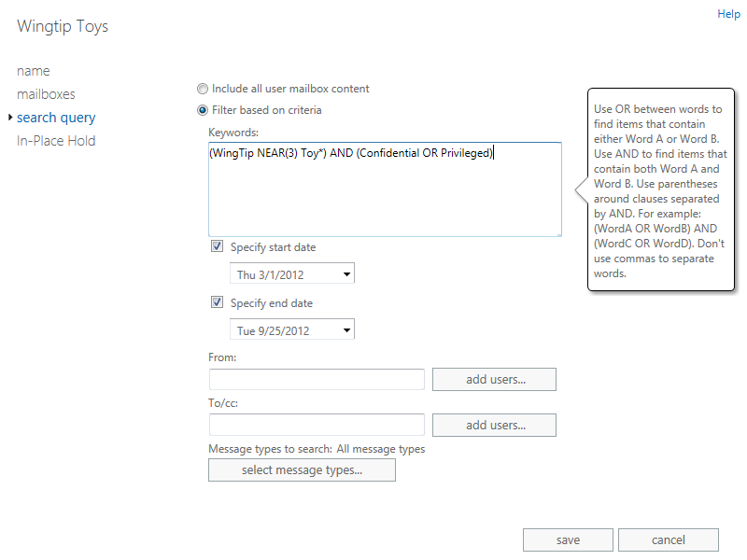Click select message types button
Image resolution: width=747 pixels, height=560 pixels.
coord(302,470)
